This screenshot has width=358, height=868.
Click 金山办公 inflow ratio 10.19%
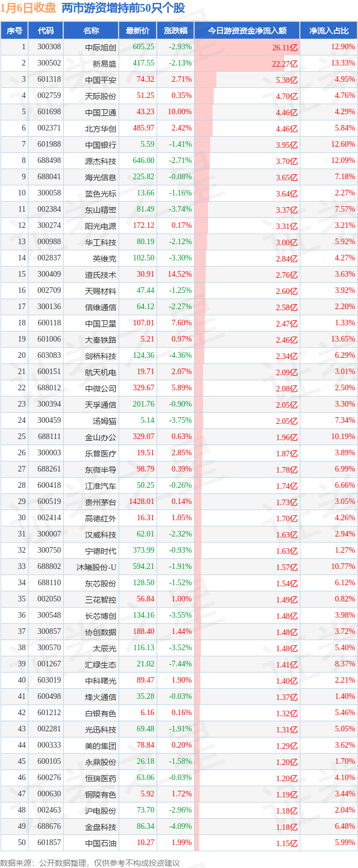[343, 437]
